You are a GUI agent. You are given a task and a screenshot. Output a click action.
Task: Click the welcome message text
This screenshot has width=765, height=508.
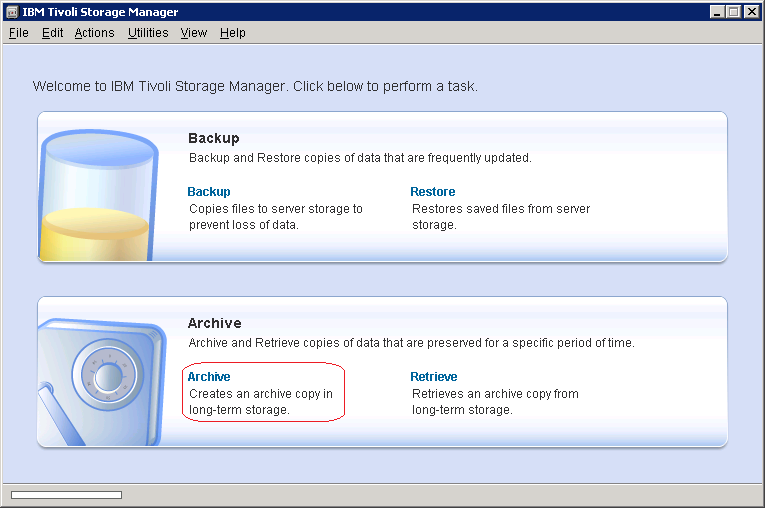coord(255,86)
